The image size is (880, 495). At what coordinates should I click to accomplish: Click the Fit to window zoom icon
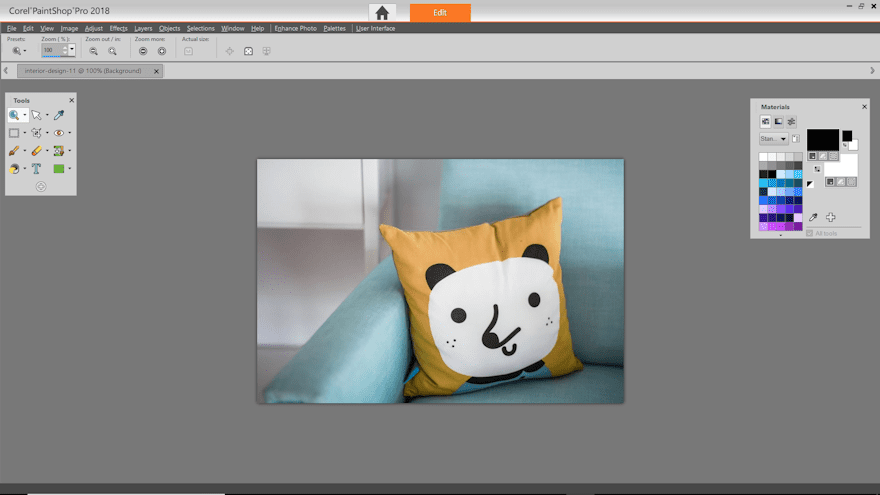pyautogui.click(x=248, y=51)
